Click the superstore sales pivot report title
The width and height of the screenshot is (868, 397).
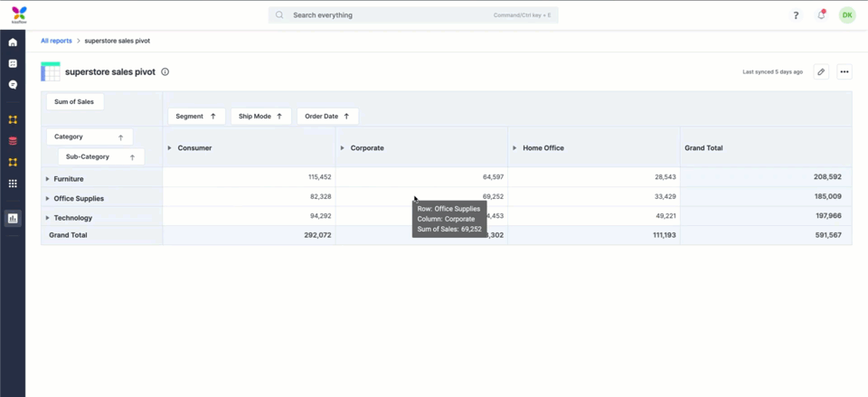(x=110, y=72)
